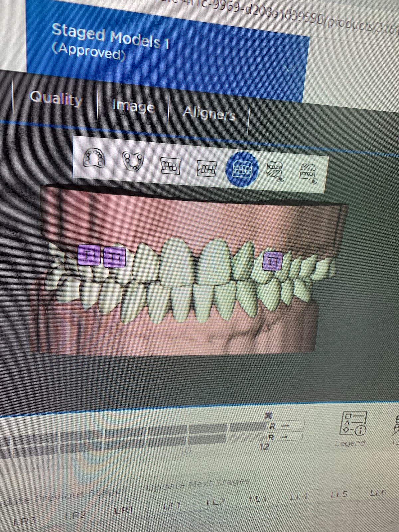Select the LR1 column header
This screenshot has height=532, width=399.
124,510
